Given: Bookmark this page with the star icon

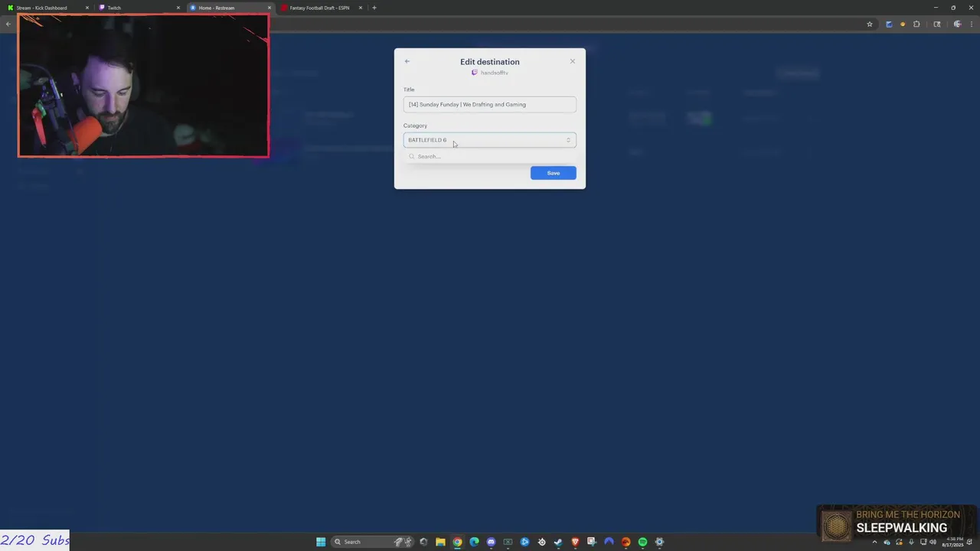Looking at the screenshot, I should coord(870,24).
